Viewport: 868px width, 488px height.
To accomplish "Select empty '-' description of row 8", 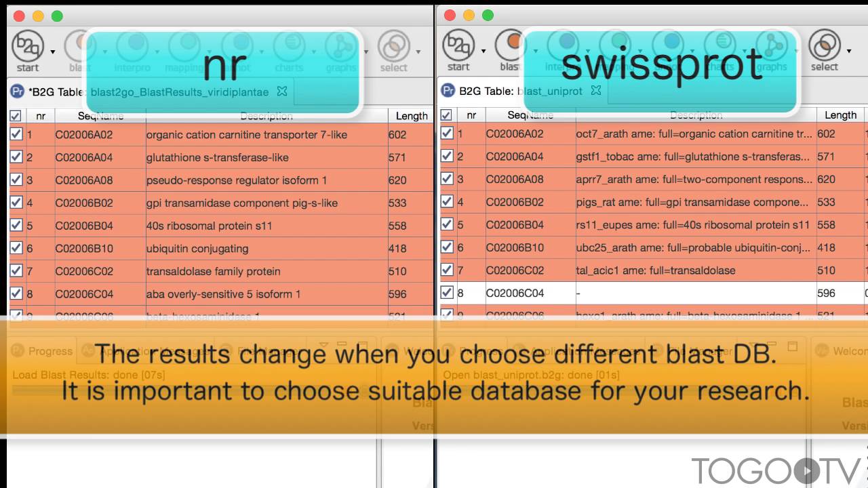I will coord(696,293).
